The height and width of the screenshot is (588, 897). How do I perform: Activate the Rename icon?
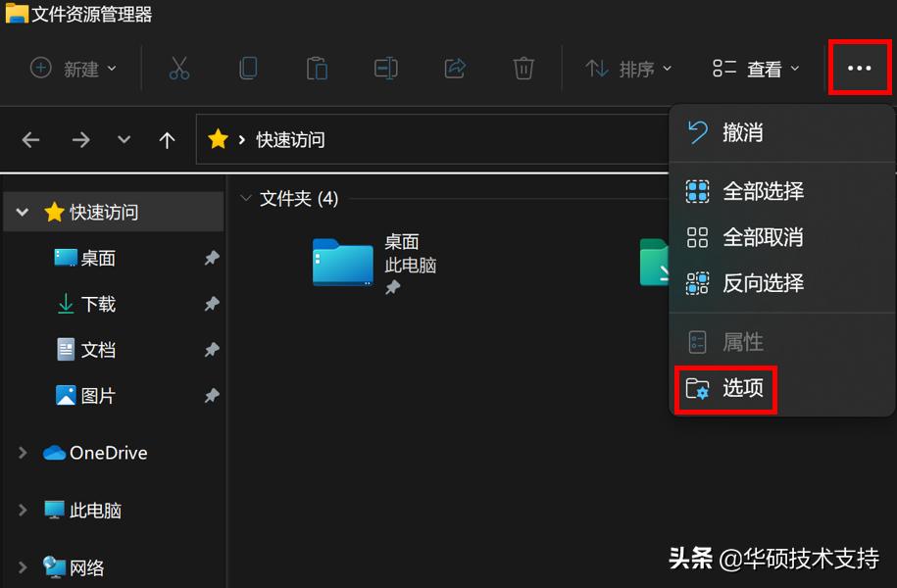pos(385,68)
